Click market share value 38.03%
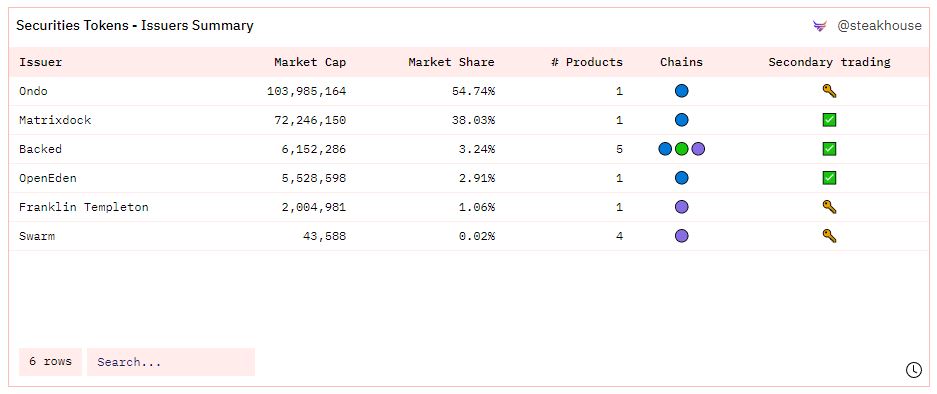Image resolution: width=937 pixels, height=394 pixels. coord(473,120)
